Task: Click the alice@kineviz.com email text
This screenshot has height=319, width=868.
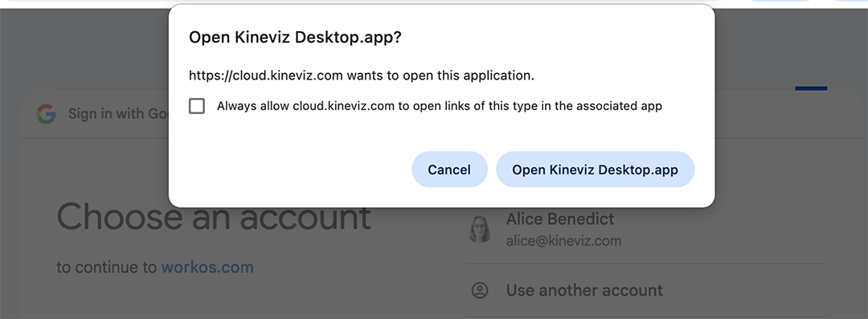Action: (563, 242)
